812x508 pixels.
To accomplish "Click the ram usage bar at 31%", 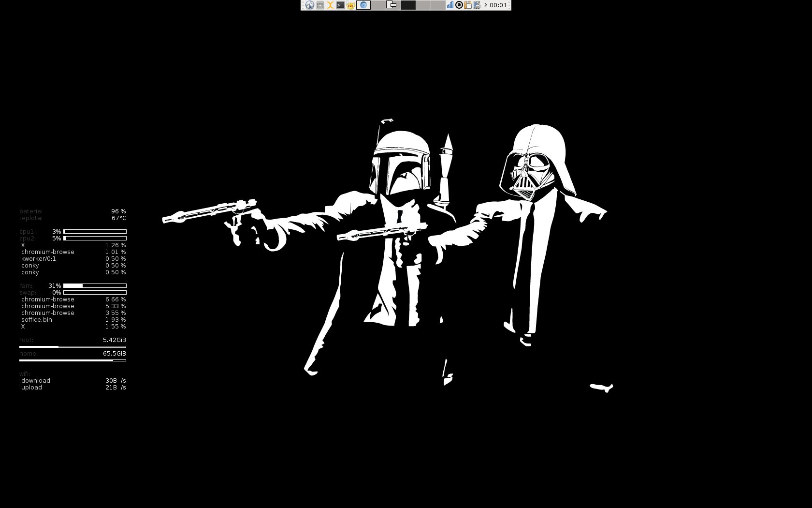I will [x=95, y=286].
